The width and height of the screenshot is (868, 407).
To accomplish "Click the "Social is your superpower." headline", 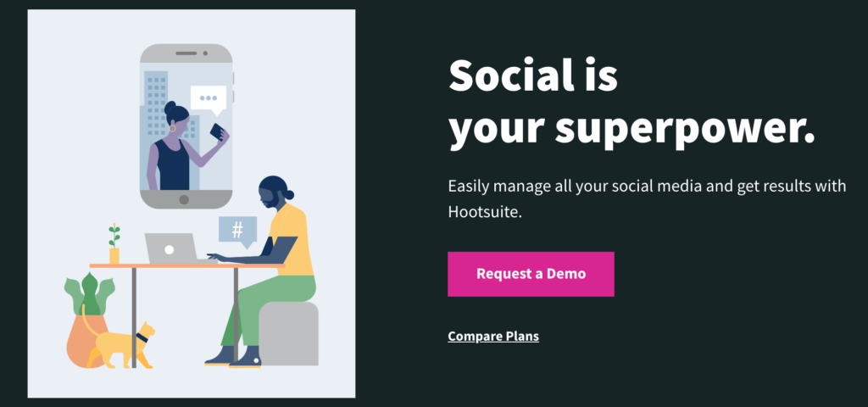I will [x=631, y=103].
